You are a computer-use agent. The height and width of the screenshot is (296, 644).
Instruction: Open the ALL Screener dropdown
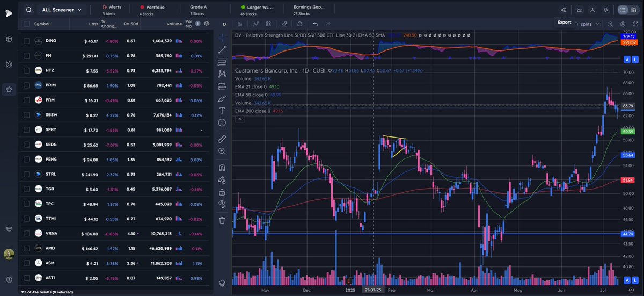tap(61, 10)
